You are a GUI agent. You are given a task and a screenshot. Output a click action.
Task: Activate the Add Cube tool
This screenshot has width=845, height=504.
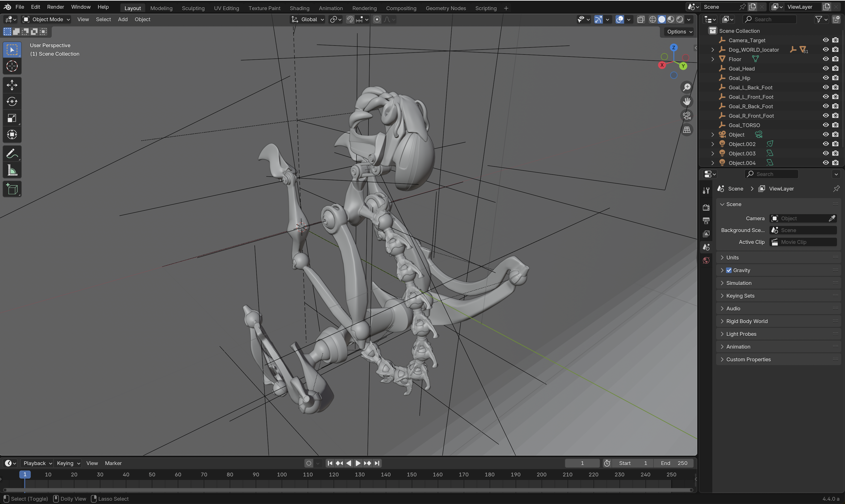[x=12, y=189]
